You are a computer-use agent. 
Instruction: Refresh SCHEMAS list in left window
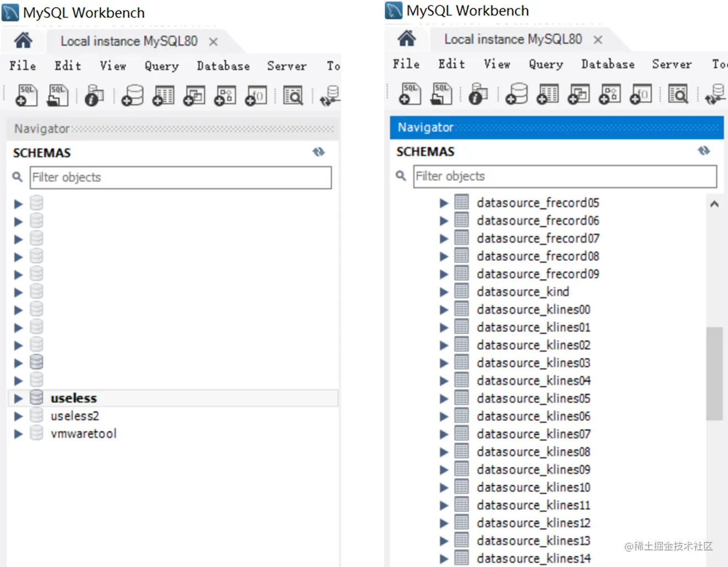click(319, 152)
